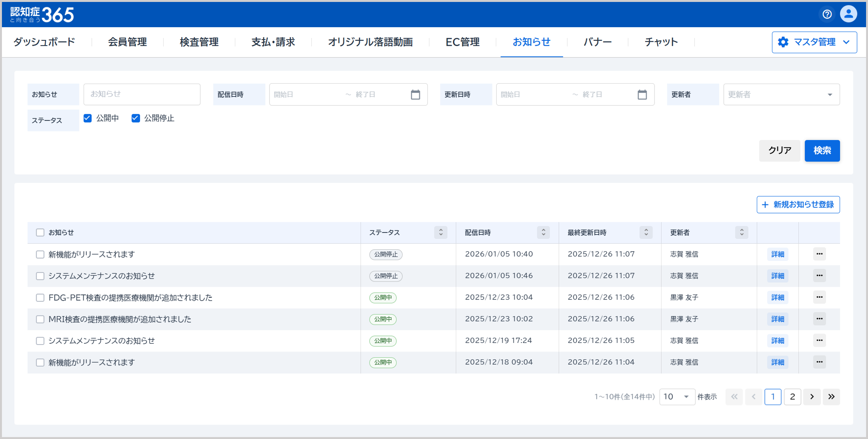Go to last page double-arrow icon
This screenshot has width=868, height=439.
click(x=831, y=397)
